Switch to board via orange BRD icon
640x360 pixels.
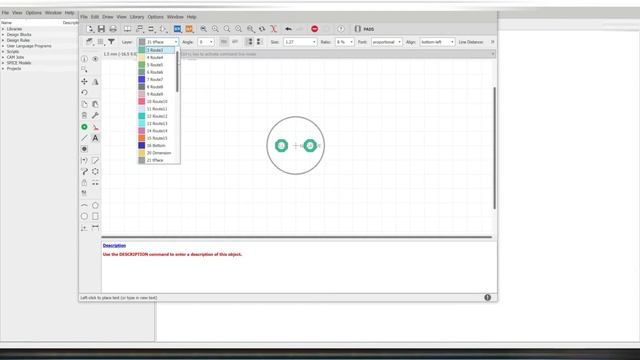pyautogui.click(x=189, y=29)
